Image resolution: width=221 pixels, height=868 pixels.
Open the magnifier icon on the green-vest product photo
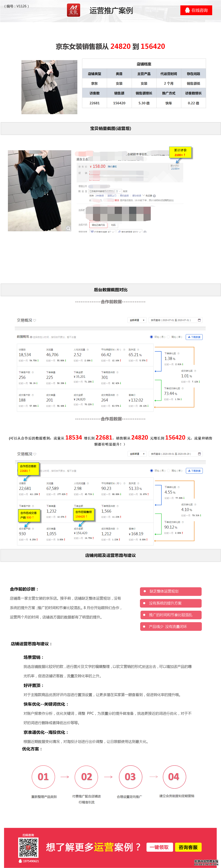click(69, 228)
